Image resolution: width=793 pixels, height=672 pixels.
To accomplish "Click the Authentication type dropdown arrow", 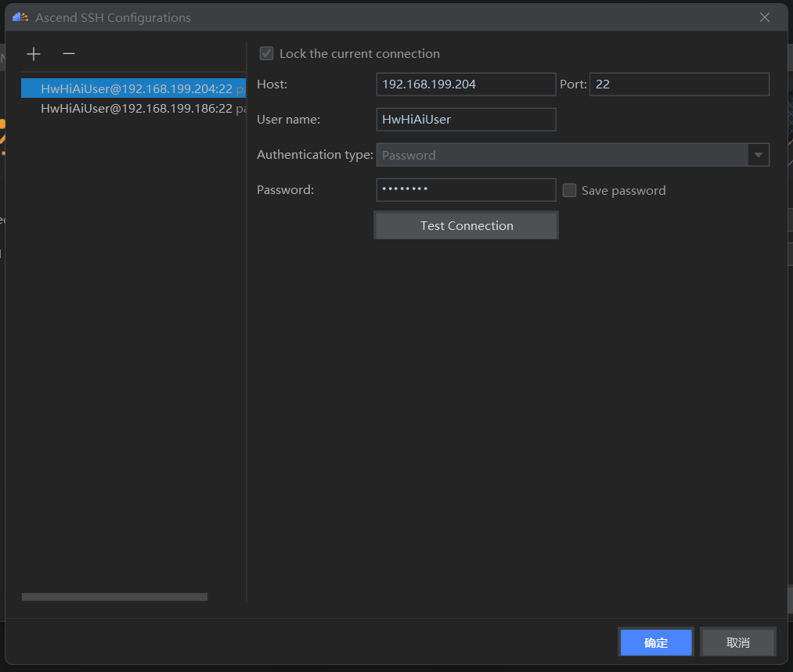I will coord(758,155).
